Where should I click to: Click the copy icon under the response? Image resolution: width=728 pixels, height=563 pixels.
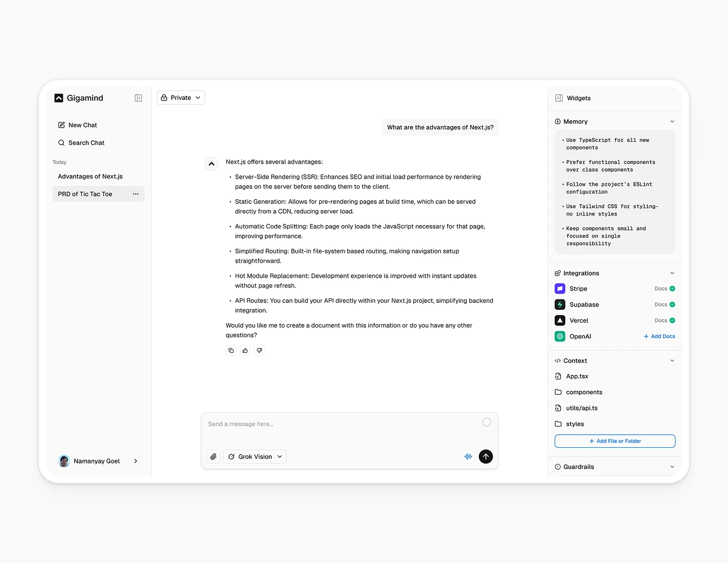231,350
